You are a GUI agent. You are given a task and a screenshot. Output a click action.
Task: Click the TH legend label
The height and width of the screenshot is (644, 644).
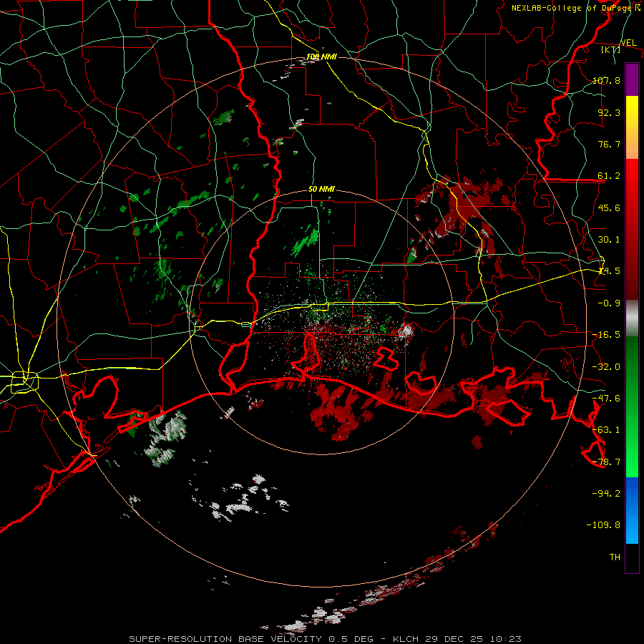click(615, 557)
